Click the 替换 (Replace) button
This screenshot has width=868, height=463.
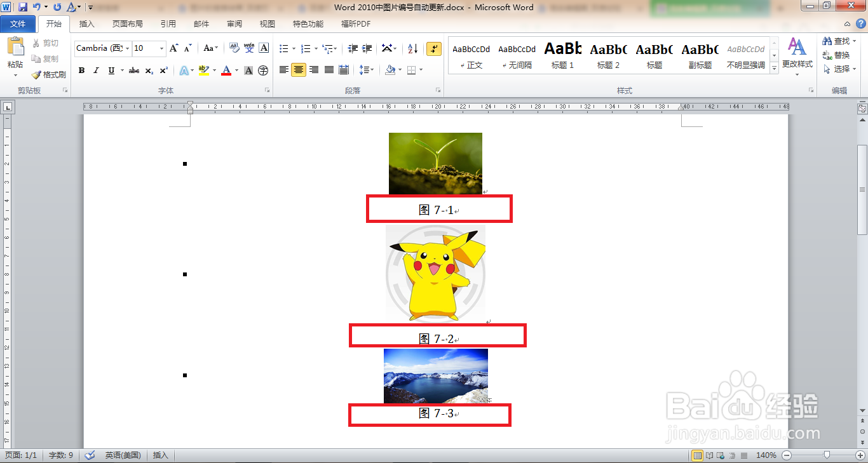click(836, 55)
